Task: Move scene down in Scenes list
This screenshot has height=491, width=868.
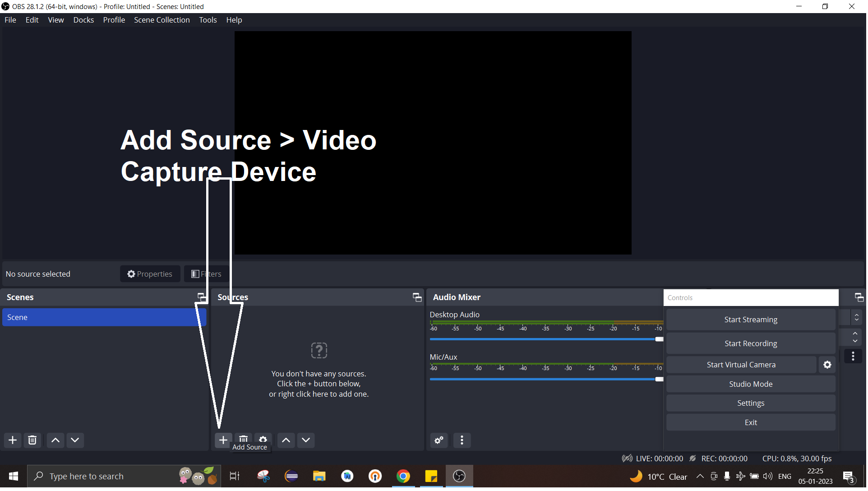Action: (x=75, y=441)
